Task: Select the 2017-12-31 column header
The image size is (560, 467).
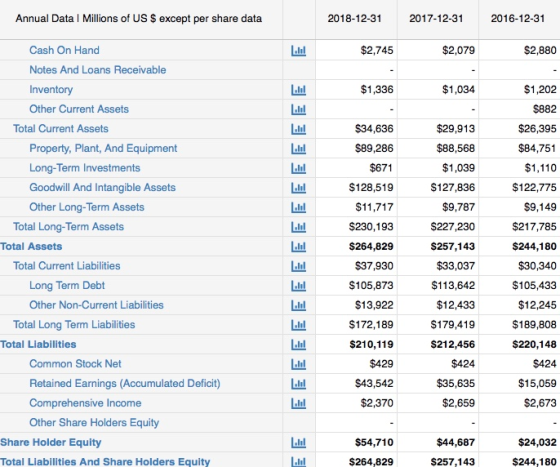Action: (436, 19)
